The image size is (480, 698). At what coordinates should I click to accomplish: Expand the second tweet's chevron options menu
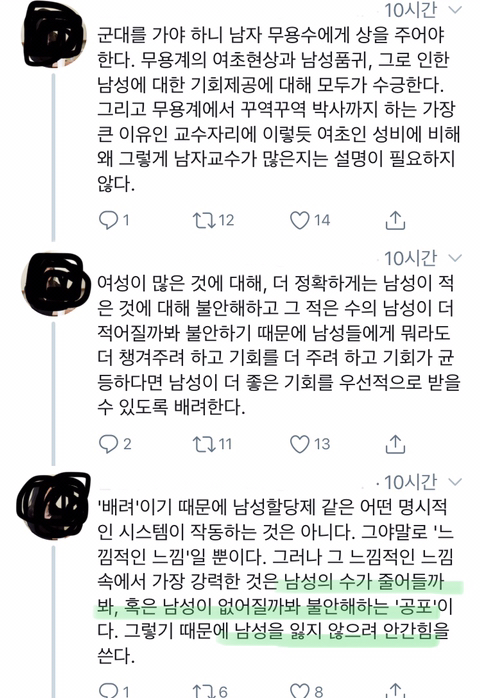(455, 258)
